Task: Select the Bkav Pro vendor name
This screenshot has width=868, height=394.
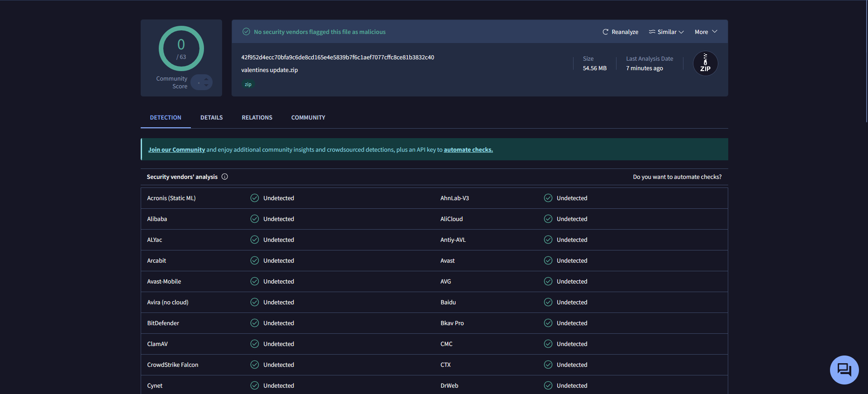Action: coord(452,323)
